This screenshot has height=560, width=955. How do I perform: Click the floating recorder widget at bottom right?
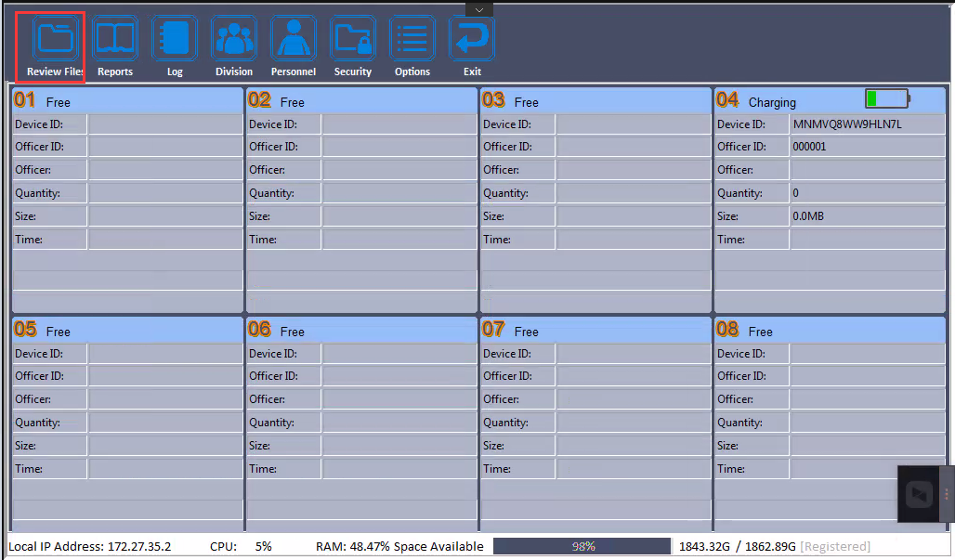pos(920,494)
